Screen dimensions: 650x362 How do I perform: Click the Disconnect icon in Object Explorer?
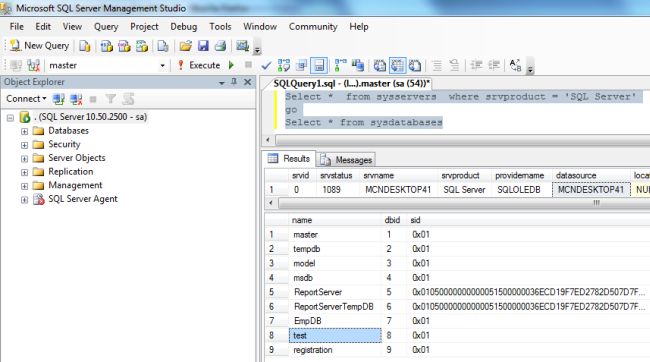pyautogui.click(x=76, y=99)
